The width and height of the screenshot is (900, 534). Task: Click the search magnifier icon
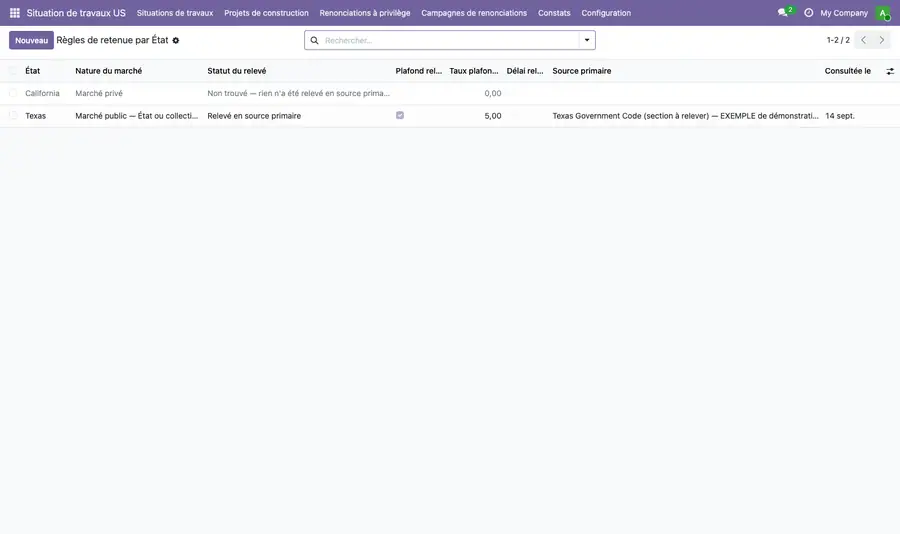[315, 40]
